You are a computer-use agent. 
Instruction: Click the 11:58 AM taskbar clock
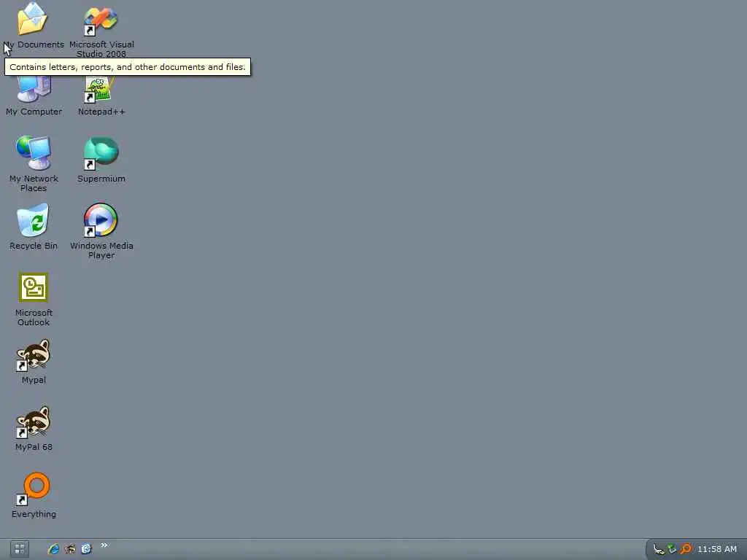717,549
